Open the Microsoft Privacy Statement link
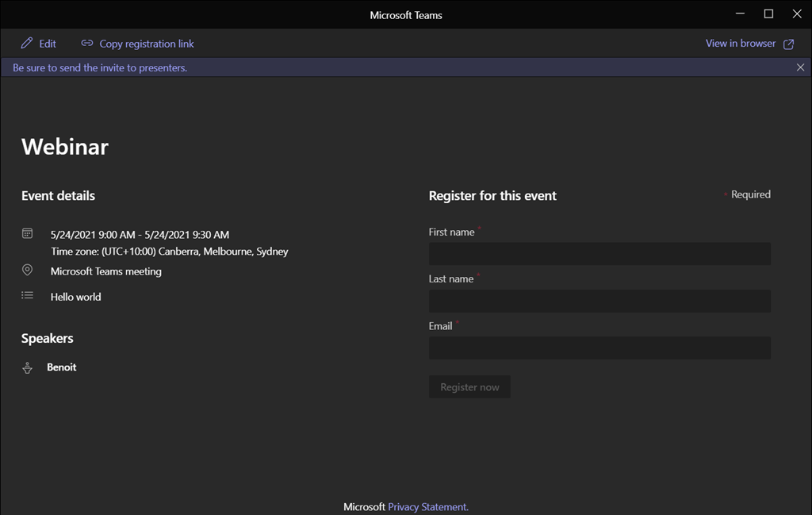The height and width of the screenshot is (515, 812). pos(427,506)
